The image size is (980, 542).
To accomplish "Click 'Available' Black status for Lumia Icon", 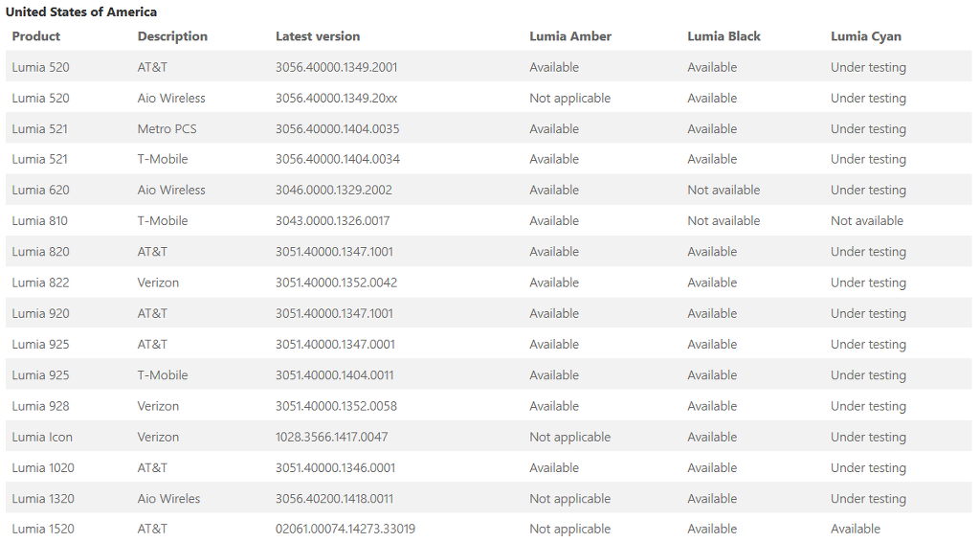I will click(712, 437).
